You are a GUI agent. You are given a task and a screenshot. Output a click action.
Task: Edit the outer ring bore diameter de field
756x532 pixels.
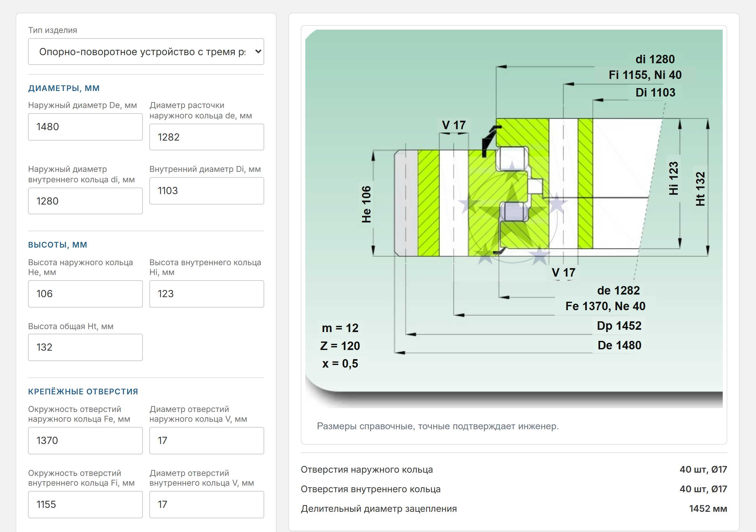206,137
